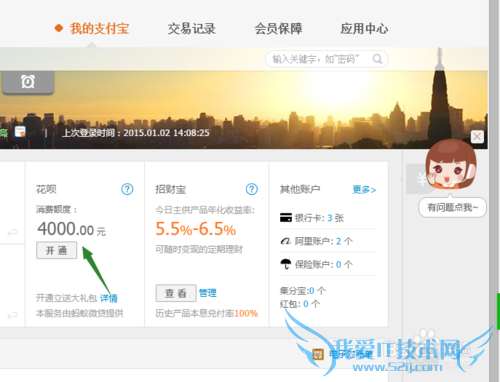The image size is (500, 382).
Task: Click the customer service girl avatar
Action: pos(451,164)
